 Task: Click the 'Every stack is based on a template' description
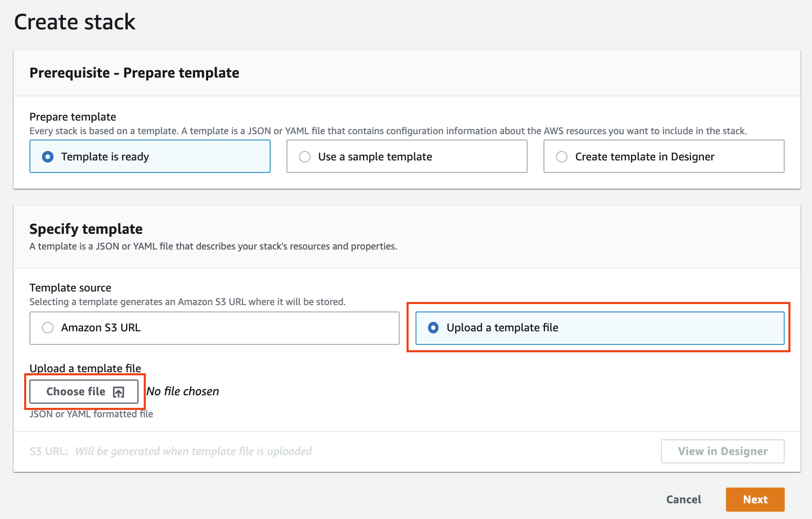tap(388, 131)
